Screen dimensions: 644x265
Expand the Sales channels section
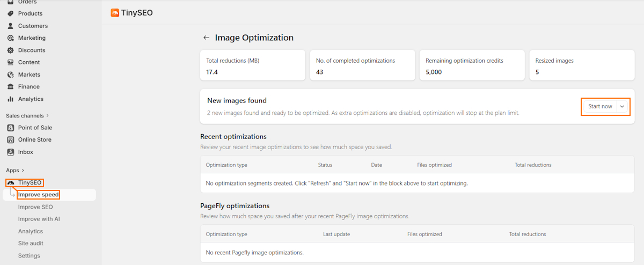[47, 115]
